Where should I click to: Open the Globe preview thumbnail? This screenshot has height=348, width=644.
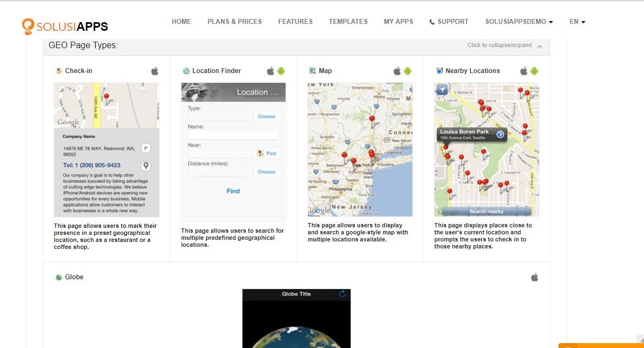click(x=297, y=318)
